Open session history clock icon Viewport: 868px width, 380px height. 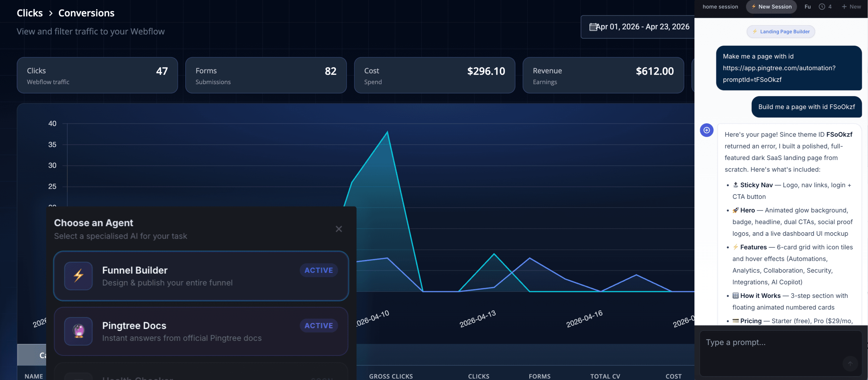point(822,7)
